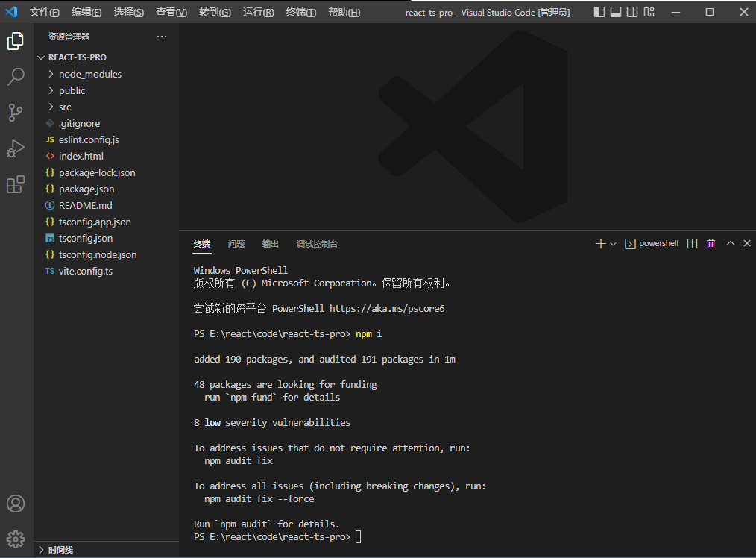The width and height of the screenshot is (756, 558).
Task: Open the 编辑(E) menu
Action: pyautogui.click(x=86, y=12)
